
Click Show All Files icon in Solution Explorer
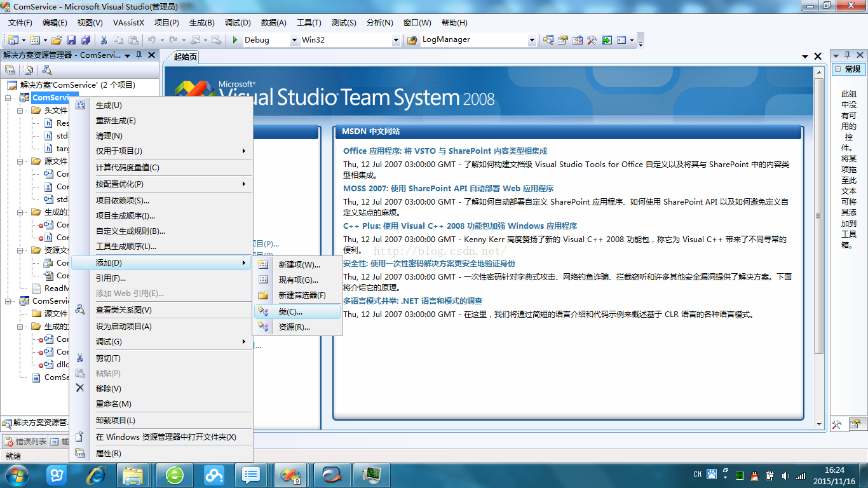tap(29, 70)
